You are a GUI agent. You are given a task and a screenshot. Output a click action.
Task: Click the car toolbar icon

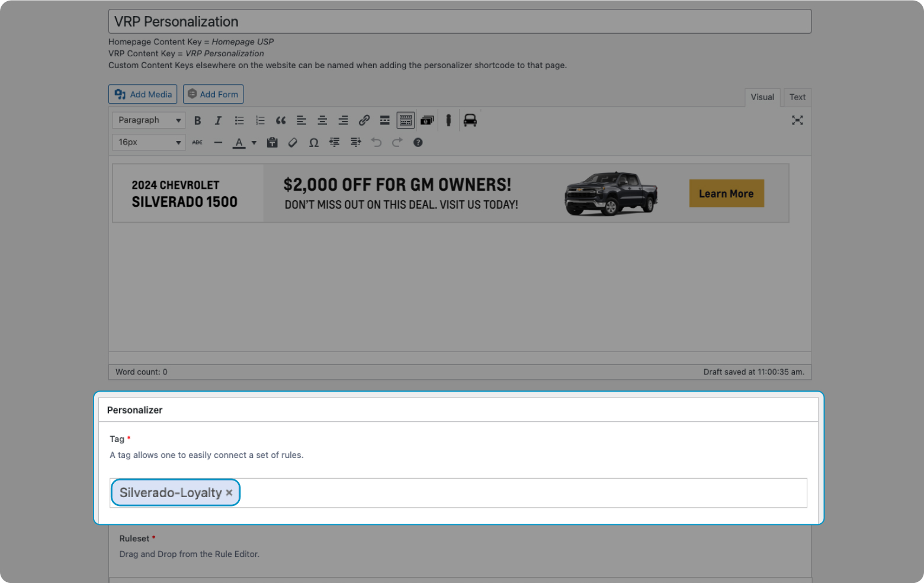coord(470,120)
